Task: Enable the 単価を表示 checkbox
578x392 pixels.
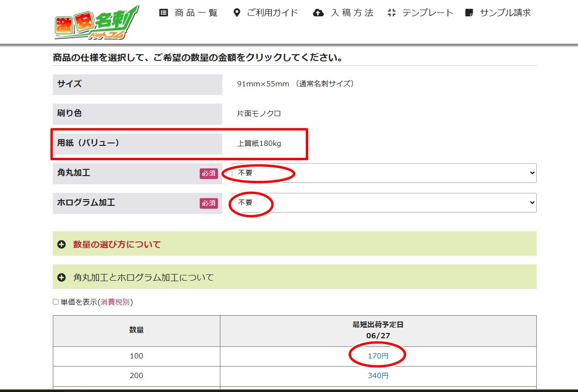Action: pos(56,302)
